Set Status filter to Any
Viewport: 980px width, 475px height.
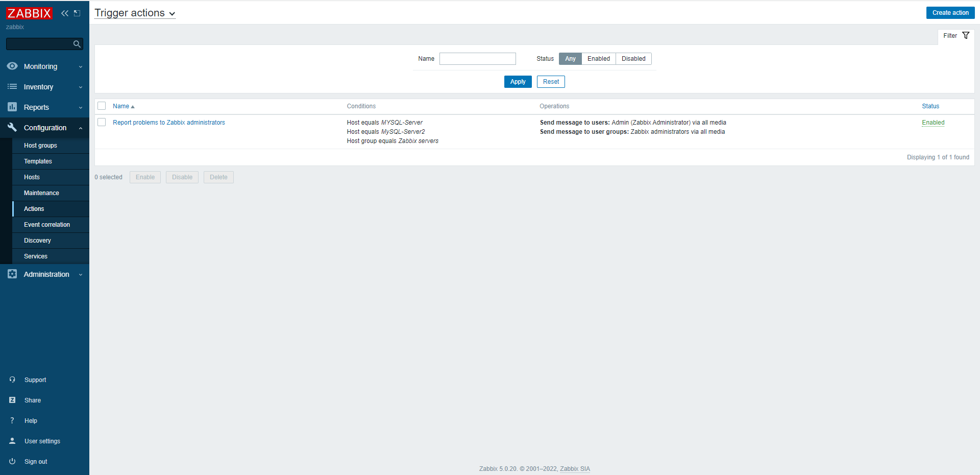pos(570,59)
